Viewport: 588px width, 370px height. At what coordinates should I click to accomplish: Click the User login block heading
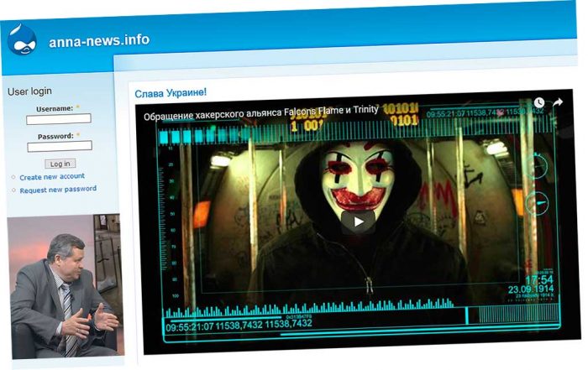tap(29, 91)
